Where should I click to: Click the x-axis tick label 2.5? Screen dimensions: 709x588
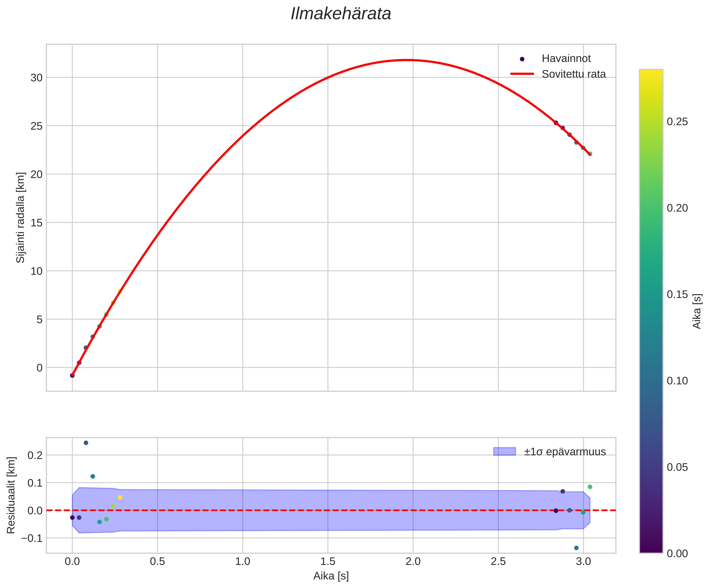[498, 562]
